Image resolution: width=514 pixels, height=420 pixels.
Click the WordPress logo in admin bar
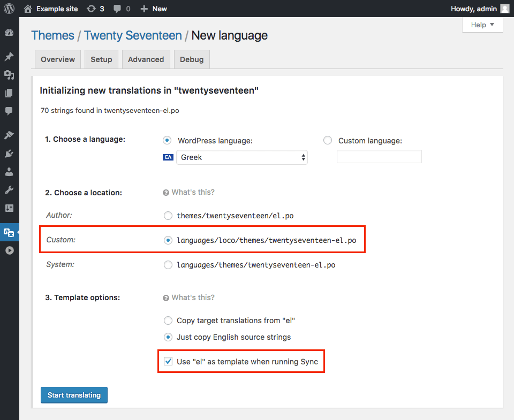9,9
